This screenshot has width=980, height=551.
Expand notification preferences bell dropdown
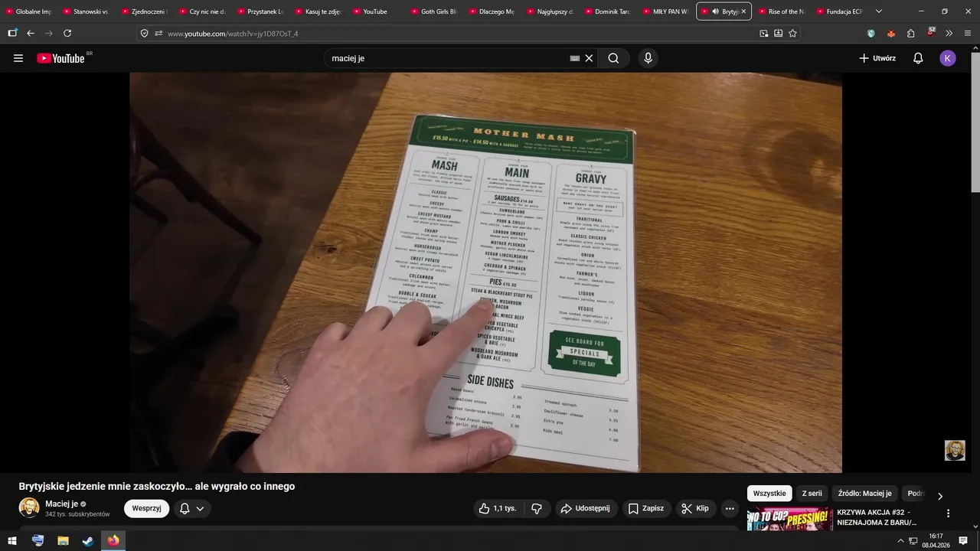[x=192, y=508]
